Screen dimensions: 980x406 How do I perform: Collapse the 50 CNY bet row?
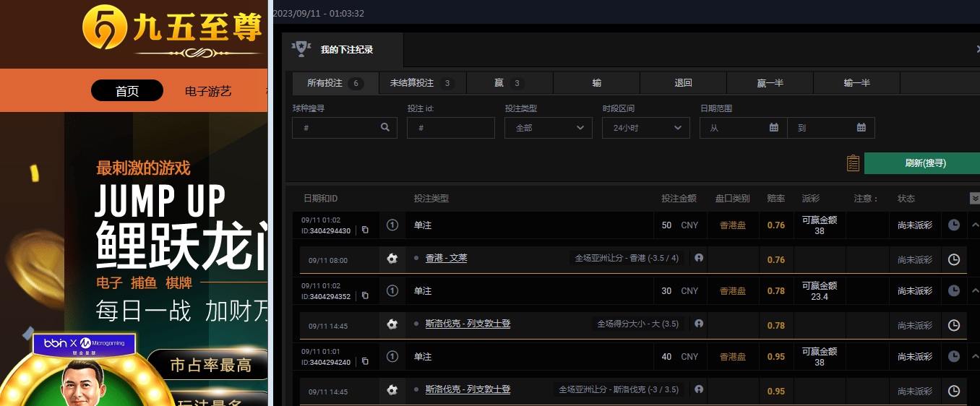(x=975, y=225)
